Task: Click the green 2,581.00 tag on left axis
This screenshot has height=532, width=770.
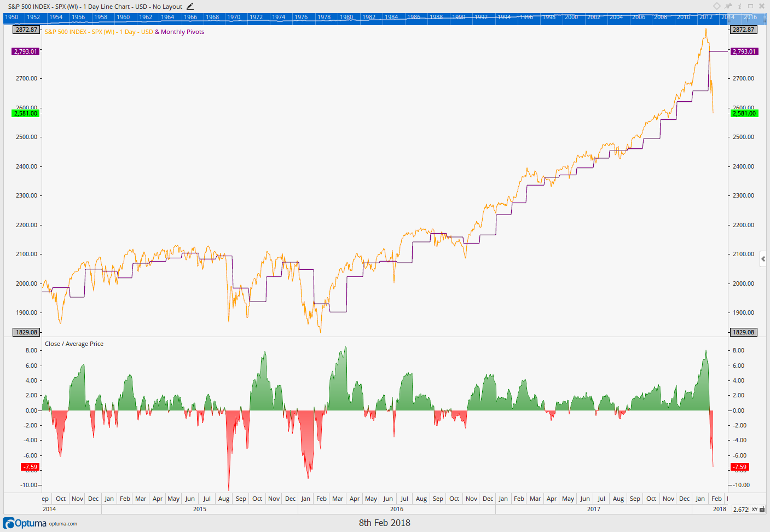Action: coord(26,113)
